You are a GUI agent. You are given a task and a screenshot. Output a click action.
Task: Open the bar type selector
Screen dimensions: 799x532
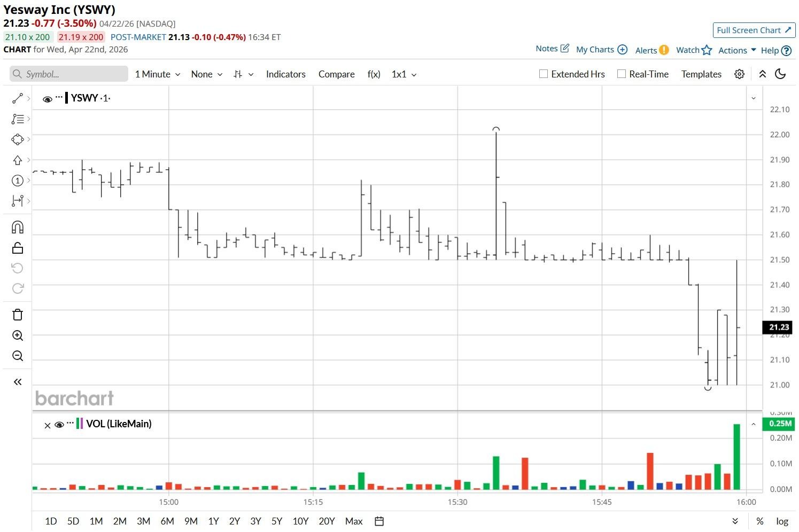[243, 74]
